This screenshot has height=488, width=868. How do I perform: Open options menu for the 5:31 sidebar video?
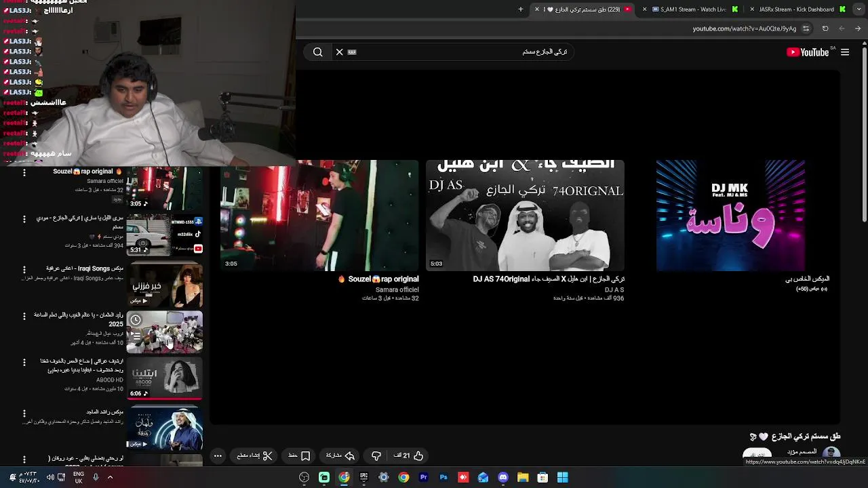(24, 219)
